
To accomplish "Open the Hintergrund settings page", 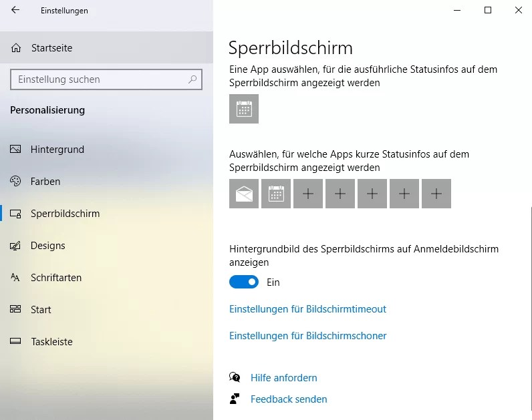I will tap(106, 149).
